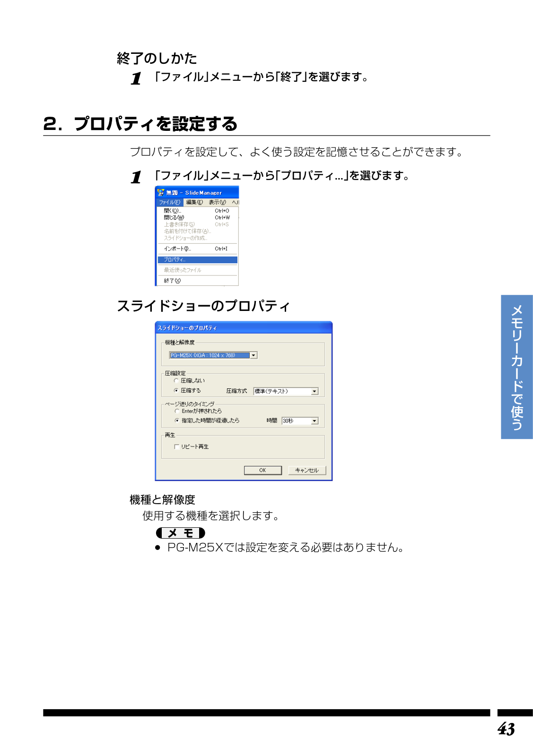The image size is (533, 756).
Task: Click the heading 2. プロパティを設定する
Action: [140, 124]
